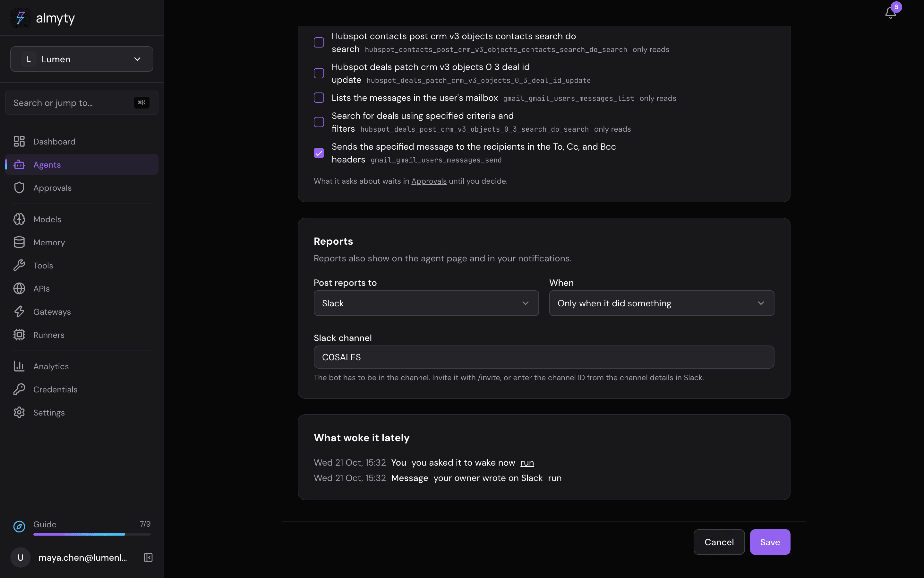Click the Models brain icon
The width and height of the screenshot is (924, 578).
(19, 219)
